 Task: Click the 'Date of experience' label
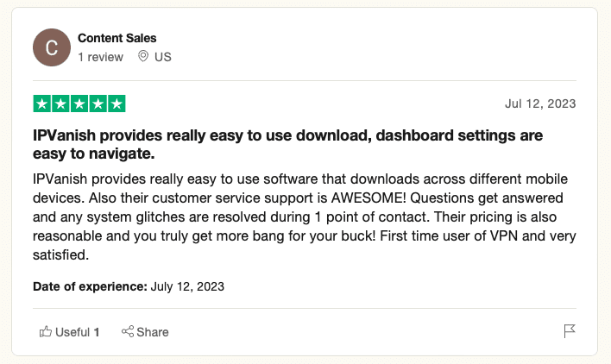(90, 286)
